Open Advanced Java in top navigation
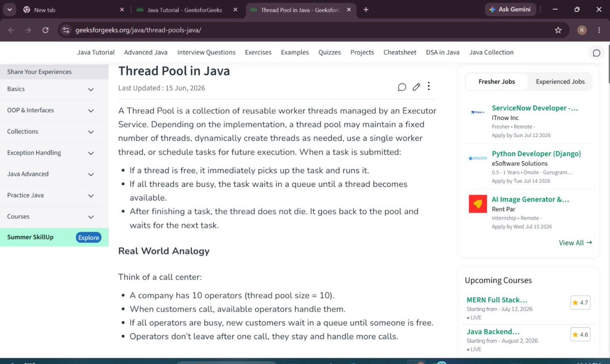 [146, 52]
